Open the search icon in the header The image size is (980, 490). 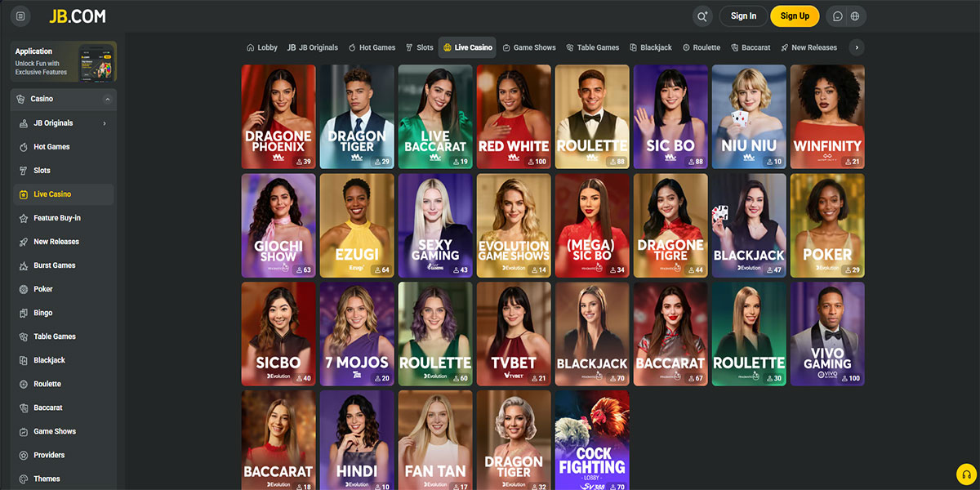pyautogui.click(x=702, y=16)
